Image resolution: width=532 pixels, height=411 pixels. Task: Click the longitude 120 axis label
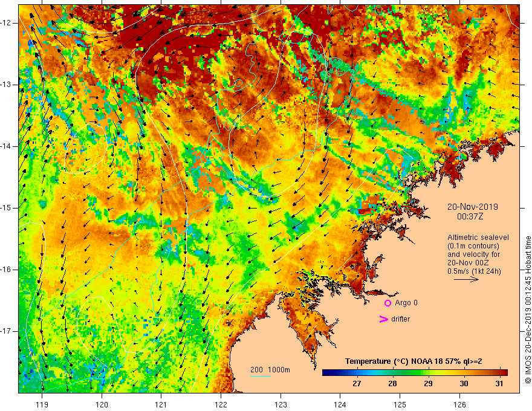pyautogui.click(x=102, y=404)
